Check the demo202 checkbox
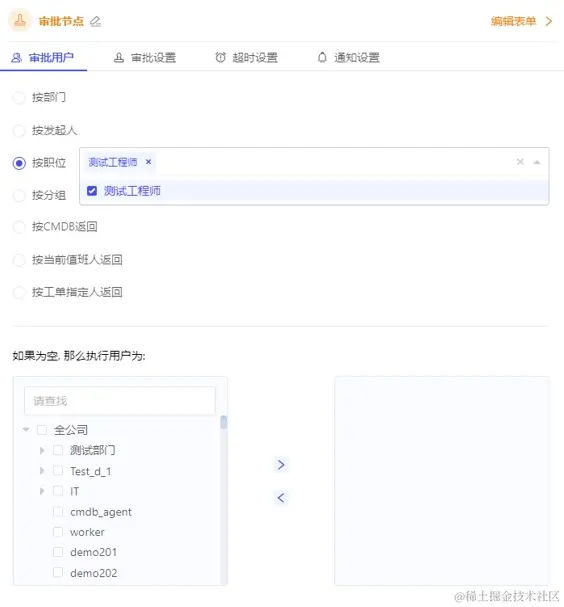The image size is (564, 607). pyautogui.click(x=58, y=572)
